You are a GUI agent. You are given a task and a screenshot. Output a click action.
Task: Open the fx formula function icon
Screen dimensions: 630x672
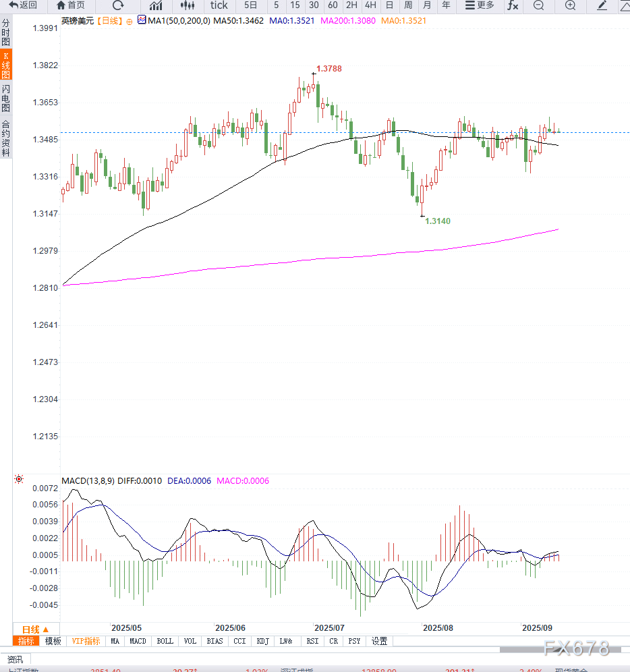pos(513,5)
